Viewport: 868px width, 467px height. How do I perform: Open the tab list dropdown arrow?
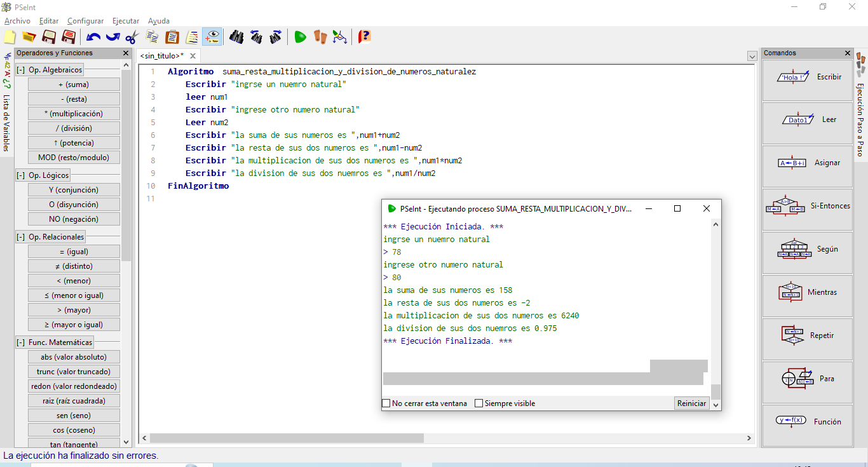(x=752, y=57)
